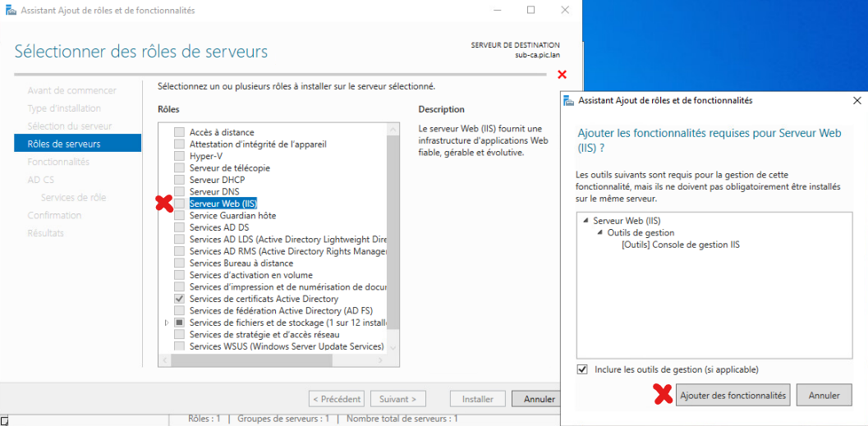Maximize the main wizard window
The width and height of the screenshot is (868, 426).
[x=530, y=10]
